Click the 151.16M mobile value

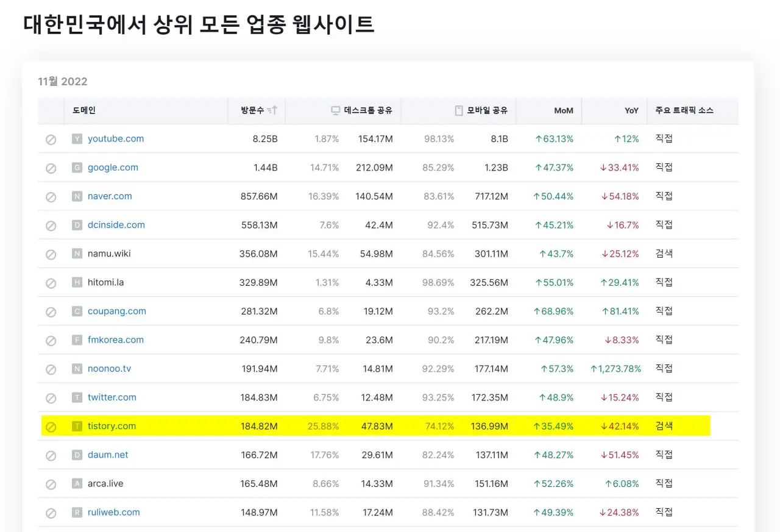491,483
